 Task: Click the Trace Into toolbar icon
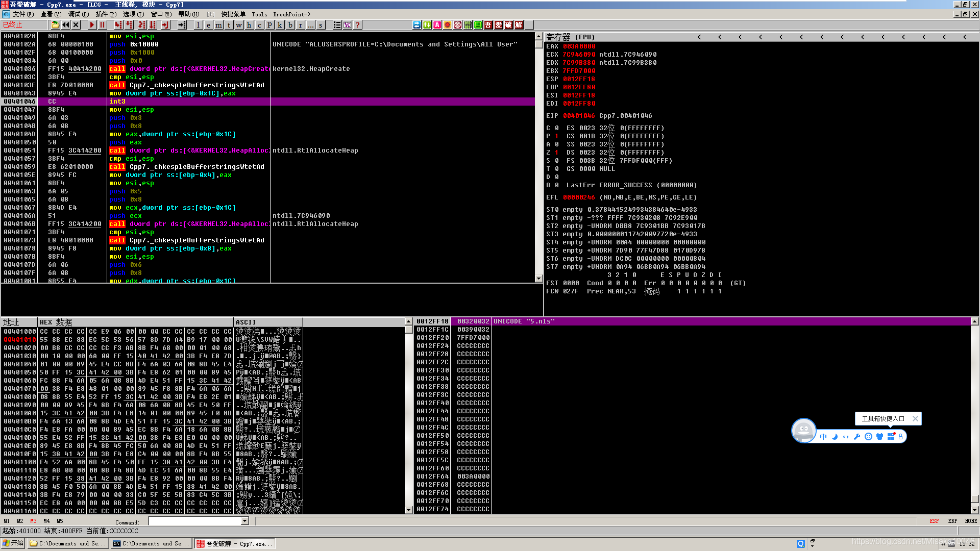click(x=141, y=25)
